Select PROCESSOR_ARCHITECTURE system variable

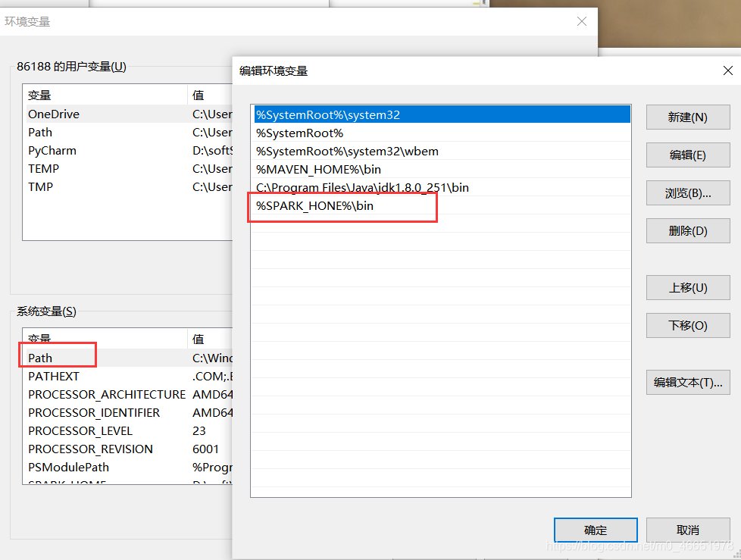[127, 394]
